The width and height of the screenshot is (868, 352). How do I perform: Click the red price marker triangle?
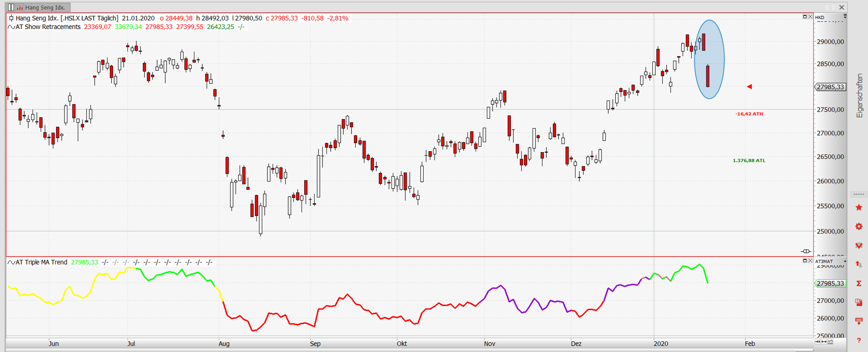point(749,87)
